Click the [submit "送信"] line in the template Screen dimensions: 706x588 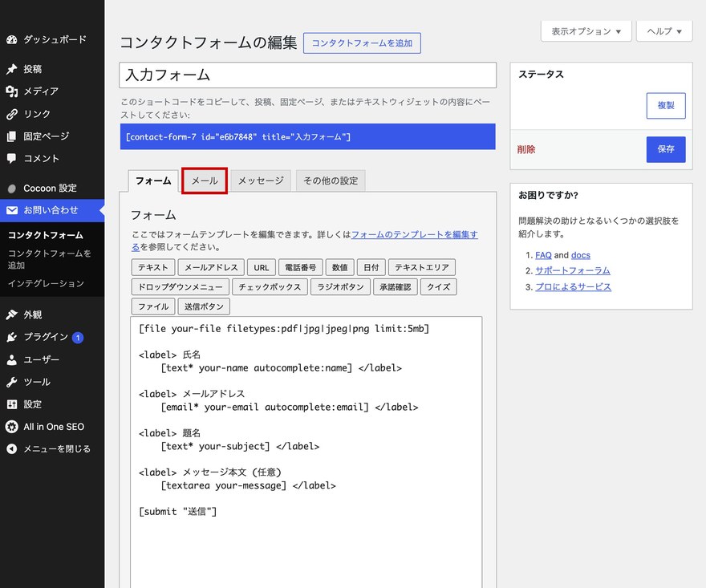tap(178, 512)
